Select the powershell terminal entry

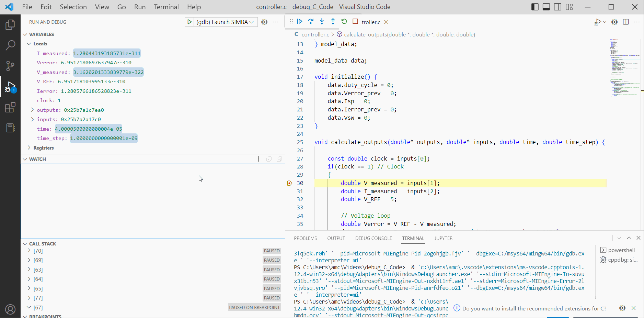coord(620,250)
